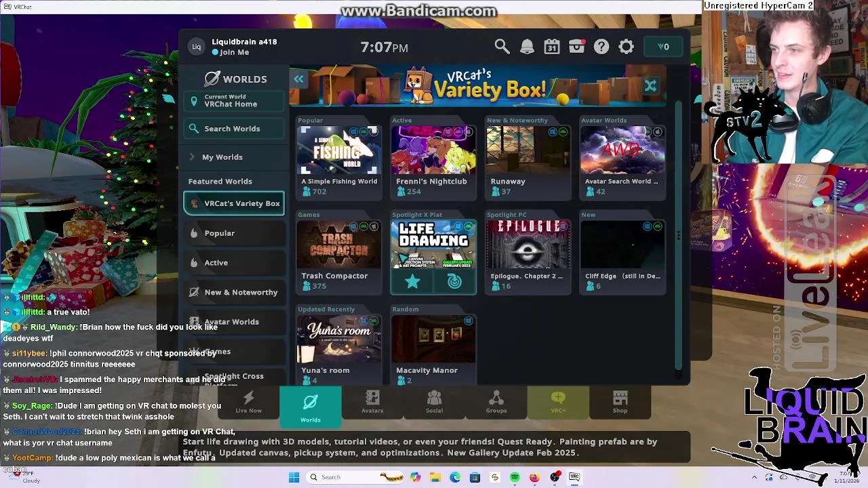Select VRCat's Variety Box category

click(234, 203)
